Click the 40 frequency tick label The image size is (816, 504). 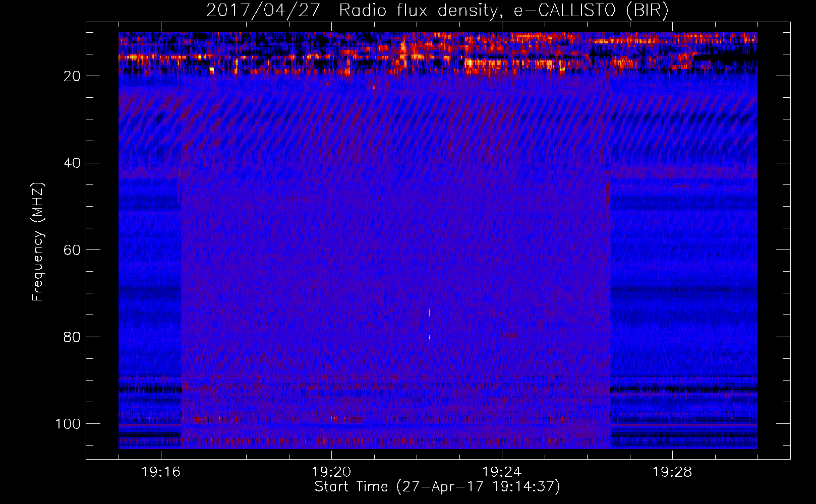[x=72, y=163]
